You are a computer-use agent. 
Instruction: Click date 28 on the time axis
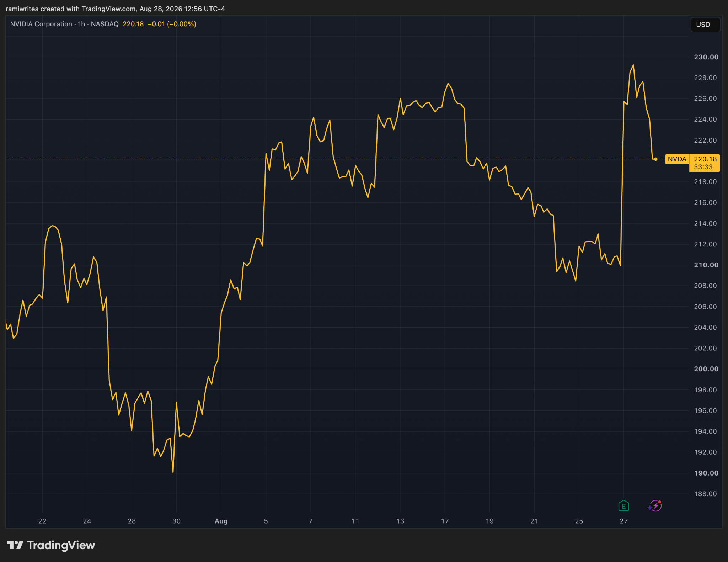(132, 521)
